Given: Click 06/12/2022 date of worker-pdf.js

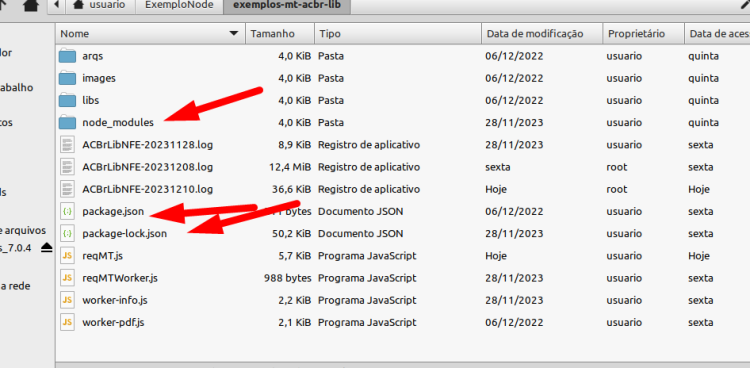Looking at the screenshot, I should tap(514, 323).
